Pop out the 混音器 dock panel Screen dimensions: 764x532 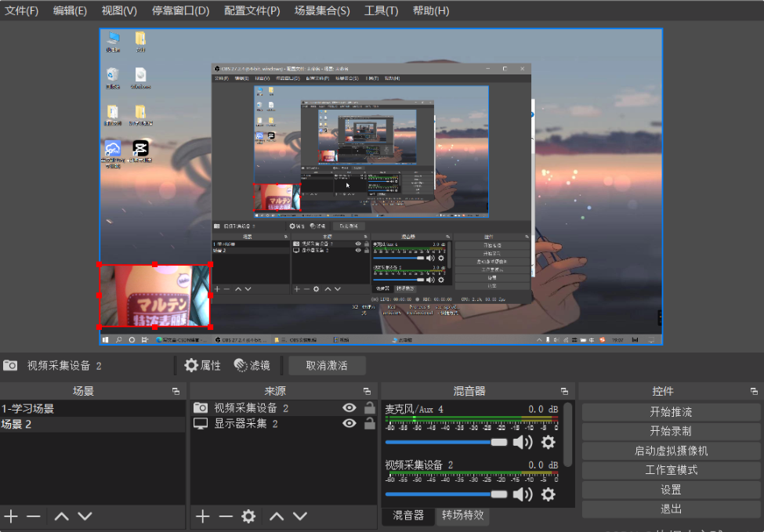(x=564, y=391)
